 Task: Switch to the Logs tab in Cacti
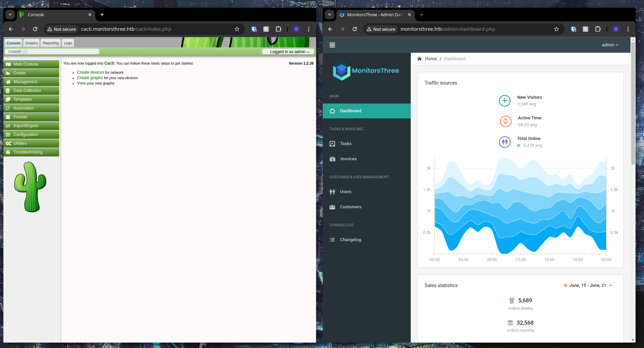click(68, 43)
